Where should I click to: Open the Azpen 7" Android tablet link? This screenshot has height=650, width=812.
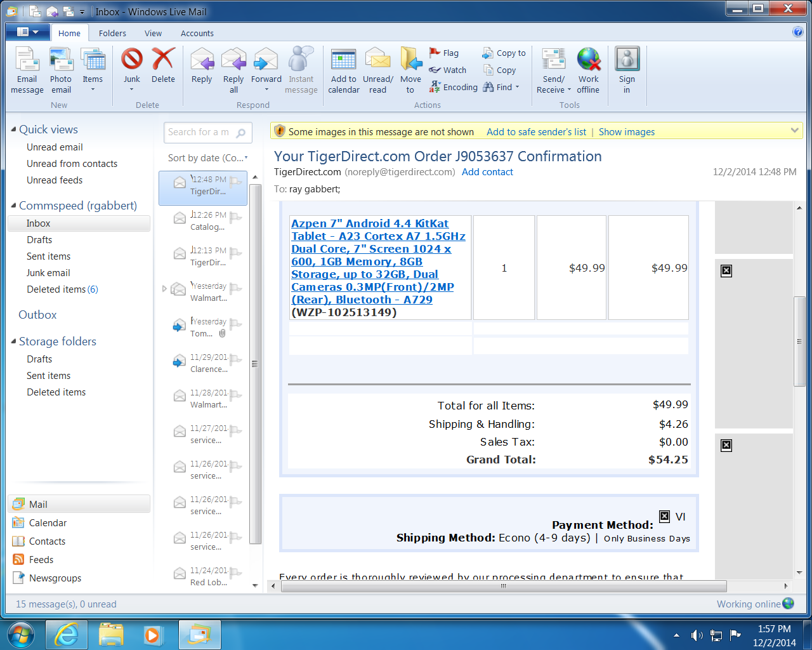pyautogui.click(x=378, y=262)
